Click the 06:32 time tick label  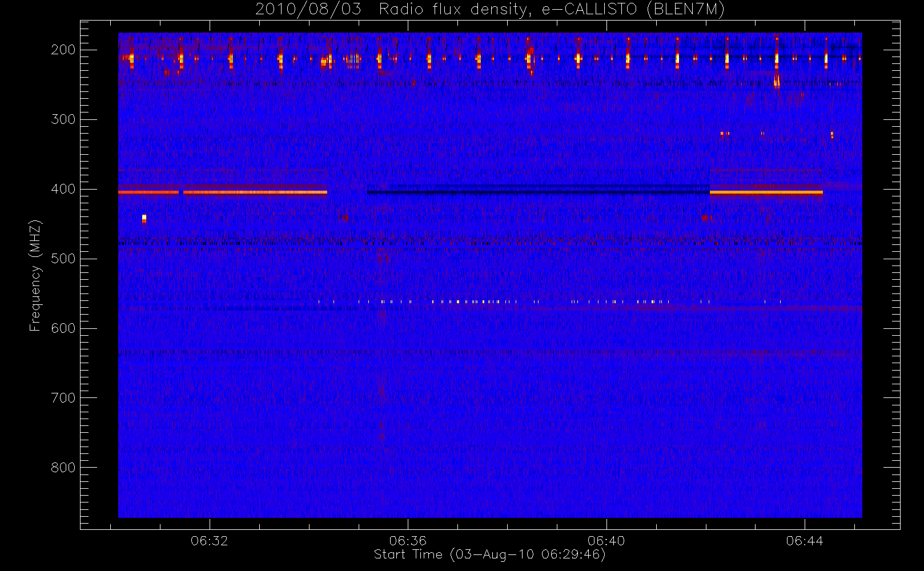(x=210, y=541)
